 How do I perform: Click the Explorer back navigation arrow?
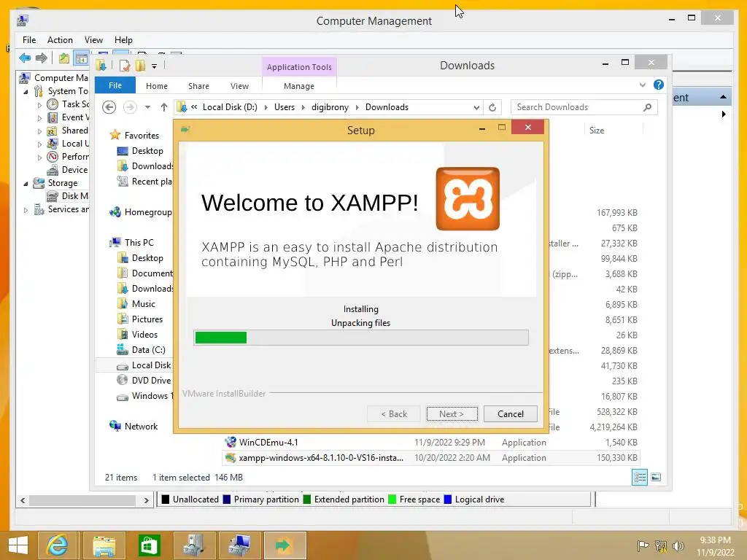pos(109,107)
